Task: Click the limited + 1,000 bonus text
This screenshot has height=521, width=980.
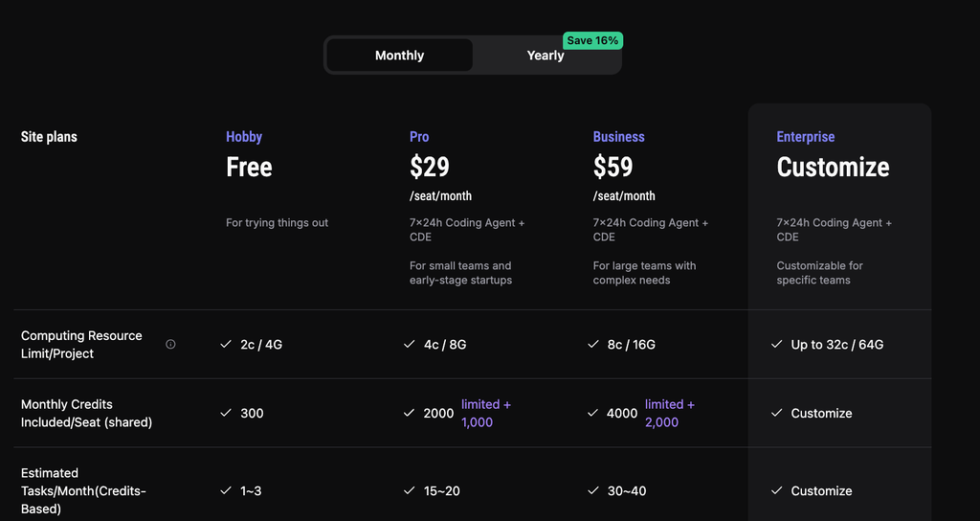Action: tap(486, 413)
